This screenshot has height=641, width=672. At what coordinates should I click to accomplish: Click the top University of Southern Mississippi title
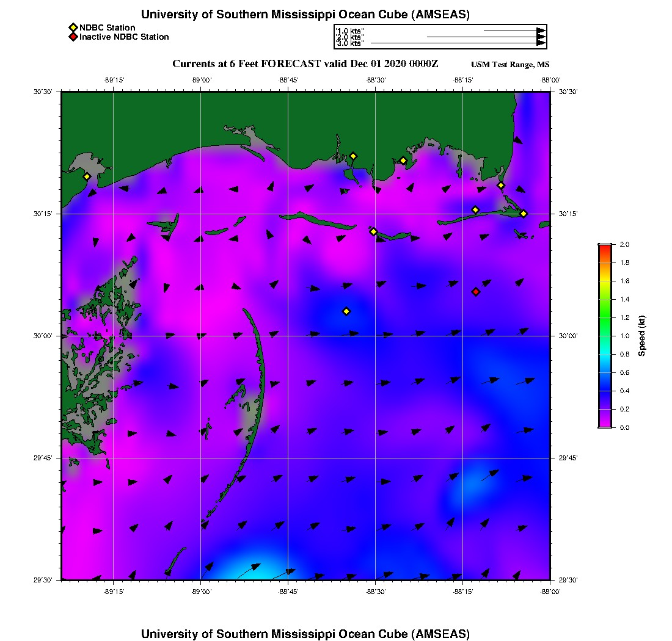click(x=305, y=15)
